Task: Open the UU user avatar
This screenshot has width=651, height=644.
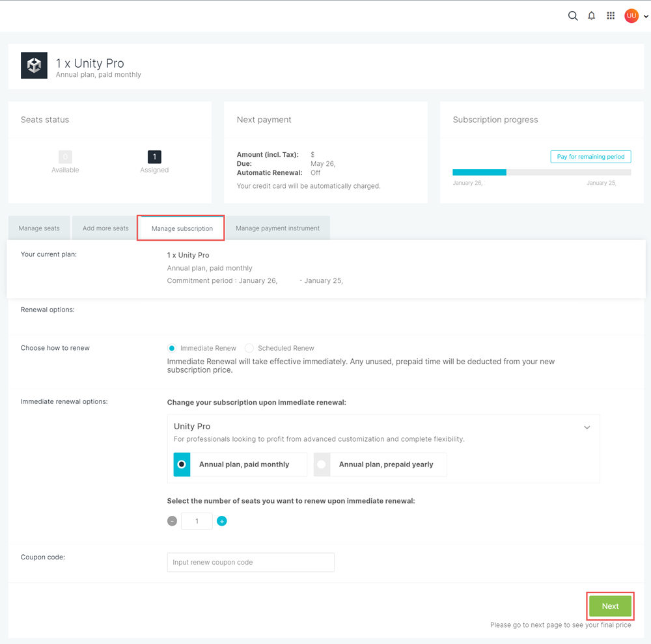Action: [631, 16]
